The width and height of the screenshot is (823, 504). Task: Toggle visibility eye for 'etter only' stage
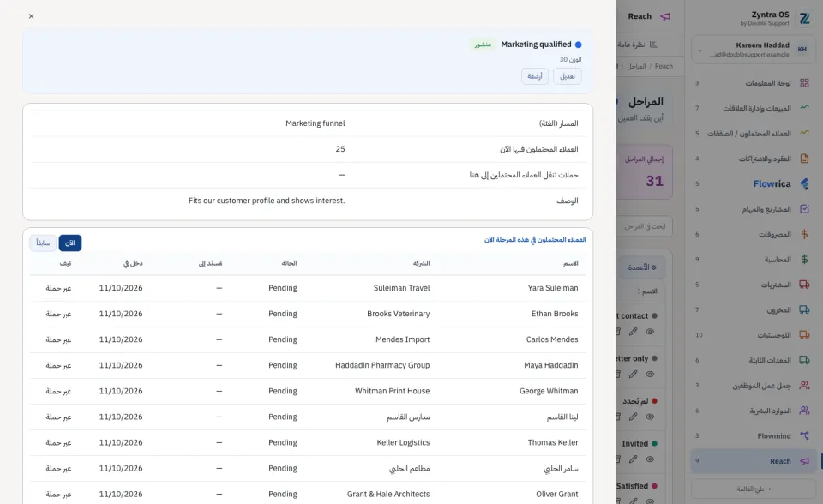650,375
